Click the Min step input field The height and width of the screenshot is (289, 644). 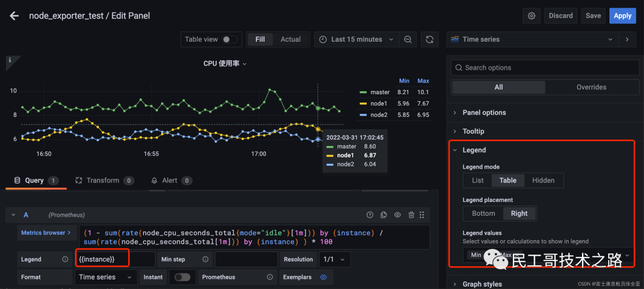pos(246,259)
